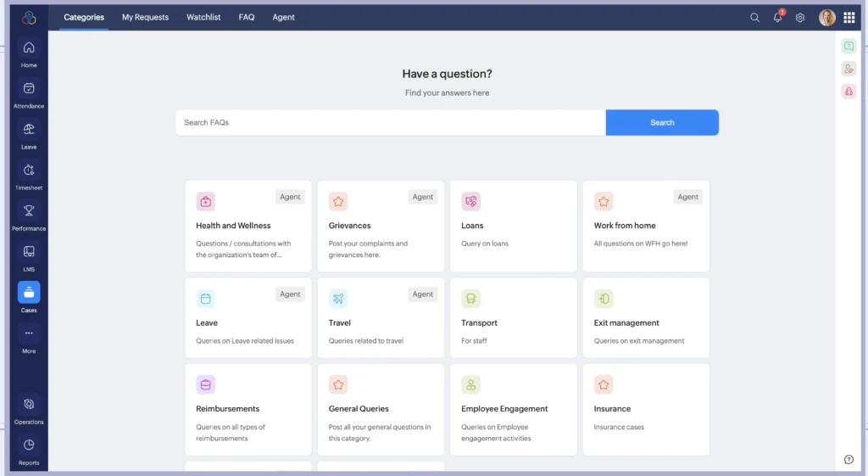This screenshot has width=868, height=476.
Task: Click the Transport bus icon
Action: pyautogui.click(x=470, y=299)
